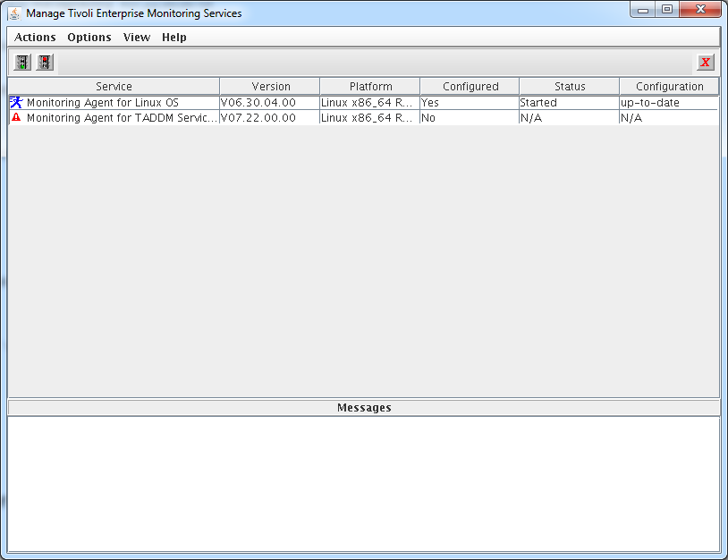
Task: Open the Options menu
Action: click(x=89, y=38)
